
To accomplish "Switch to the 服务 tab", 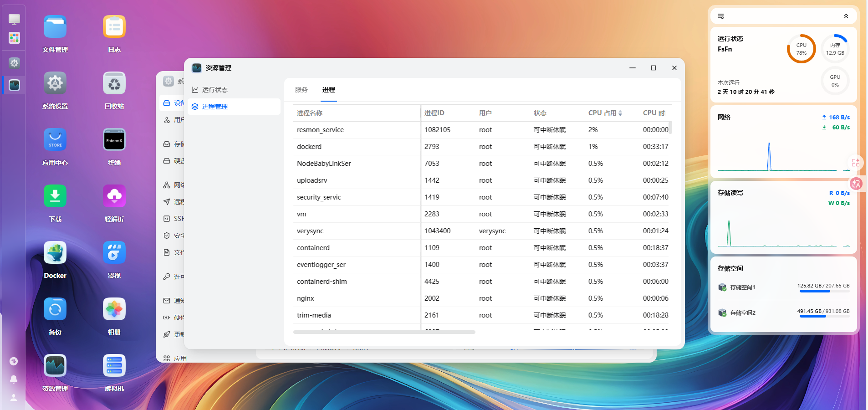I will point(301,90).
